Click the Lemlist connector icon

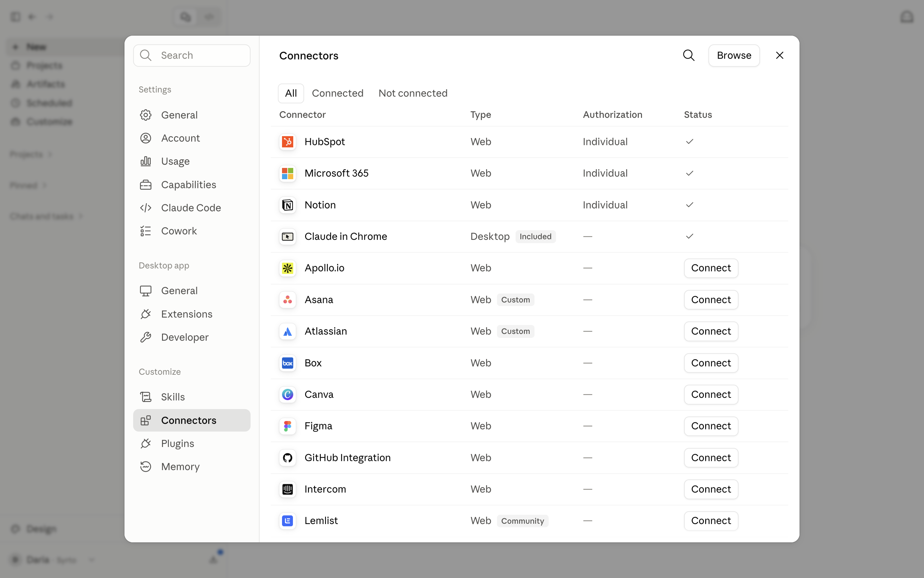pyautogui.click(x=287, y=521)
